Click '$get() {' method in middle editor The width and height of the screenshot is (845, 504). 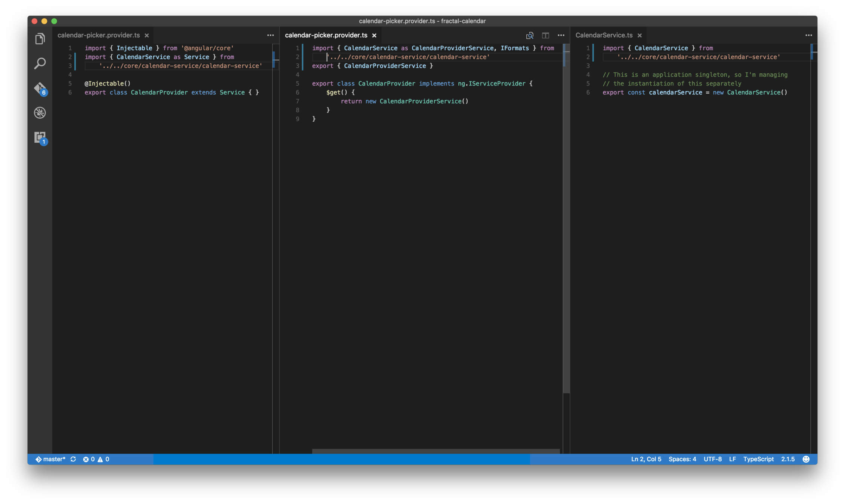(341, 92)
